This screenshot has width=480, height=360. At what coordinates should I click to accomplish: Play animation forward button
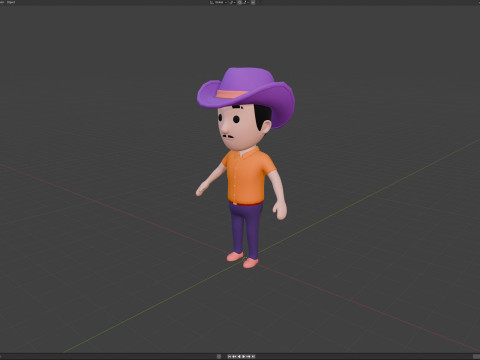point(243,357)
